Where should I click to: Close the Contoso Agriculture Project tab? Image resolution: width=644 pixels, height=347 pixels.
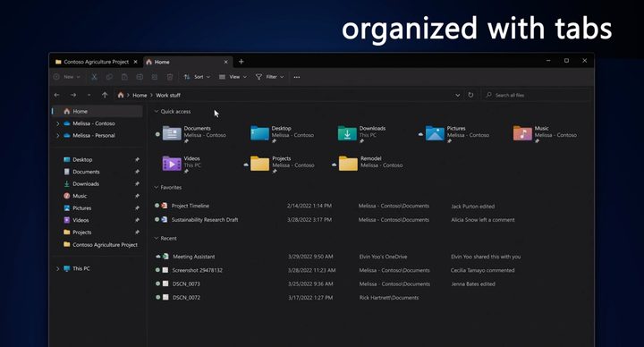click(136, 62)
